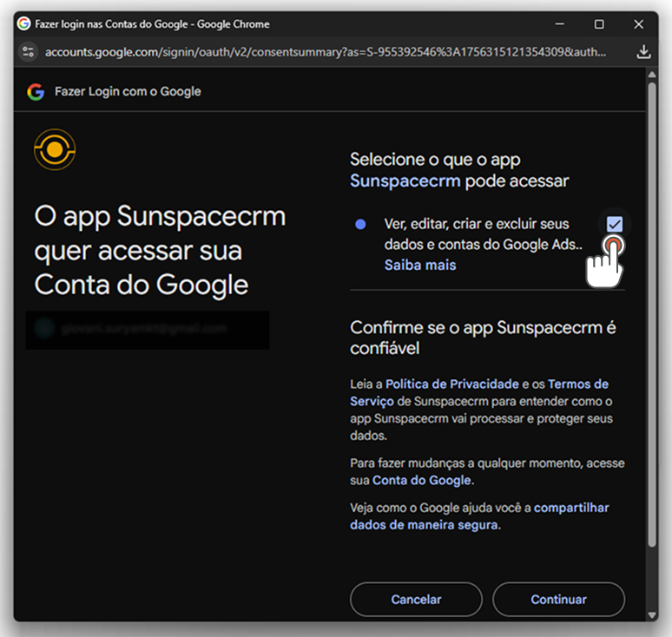Image resolution: width=672 pixels, height=637 pixels.
Task: Click the blue dot beside the Google Ads permission
Action: [x=360, y=224]
